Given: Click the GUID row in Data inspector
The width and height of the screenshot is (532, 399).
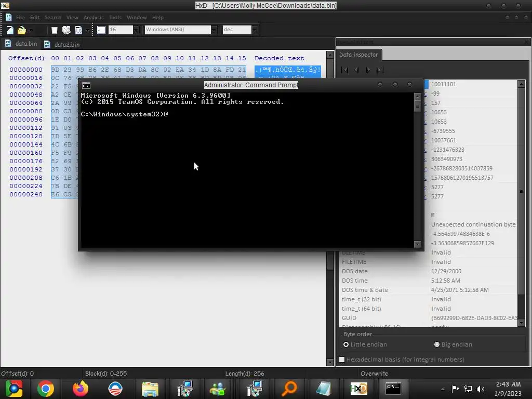Looking at the screenshot, I should point(429,318).
